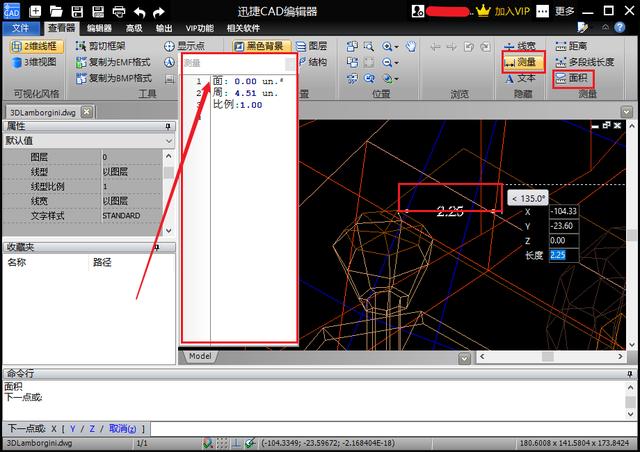Click the zoom in magnifier icon
This screenshot has width=640, height=452.
tap(387, 47)
